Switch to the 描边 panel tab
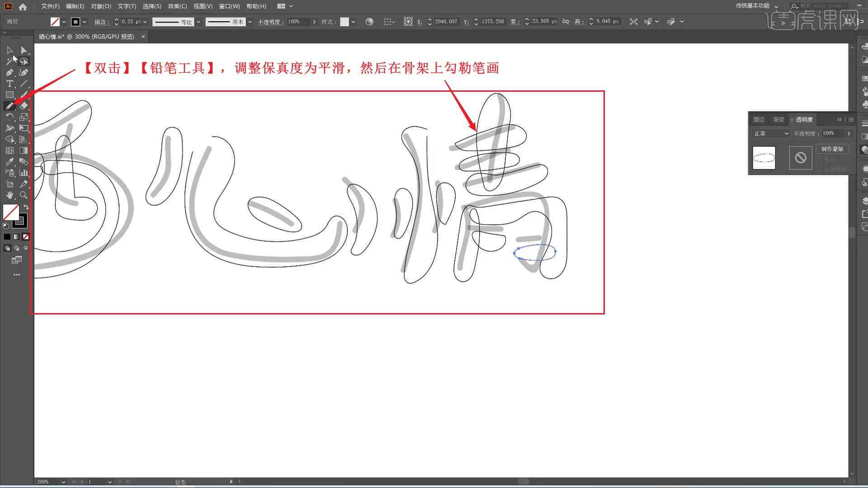 tap(759, 119)
